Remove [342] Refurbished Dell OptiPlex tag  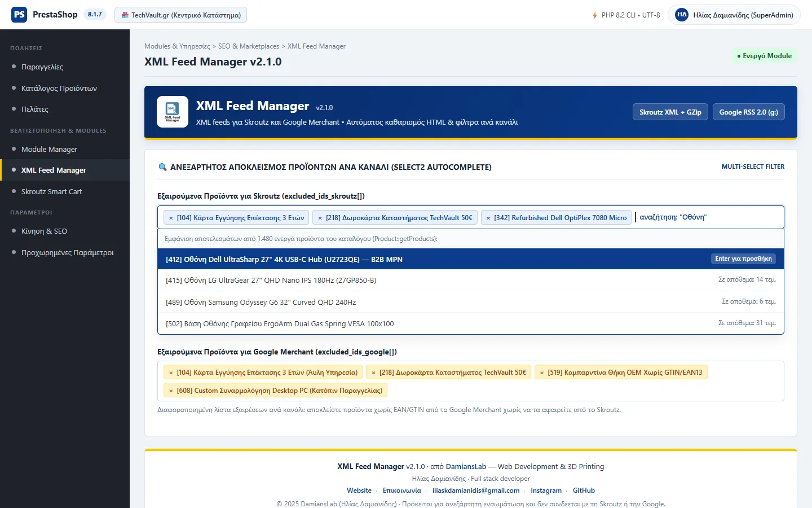(x=488, y=218)
